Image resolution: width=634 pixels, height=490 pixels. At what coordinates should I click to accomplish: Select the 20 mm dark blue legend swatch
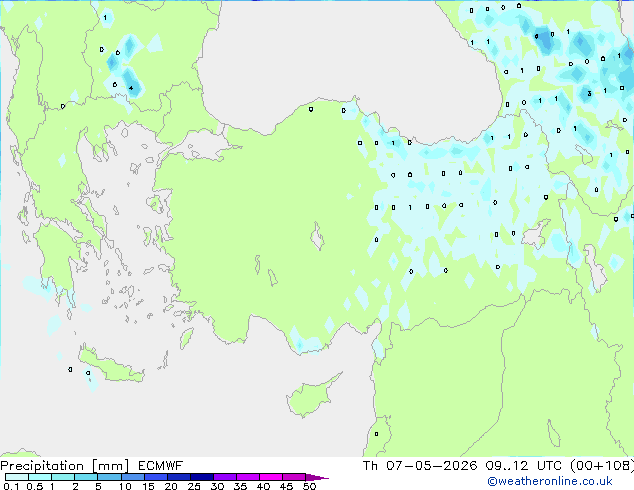[178, 477]
